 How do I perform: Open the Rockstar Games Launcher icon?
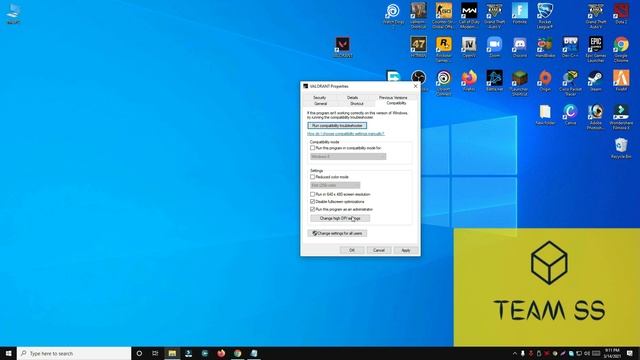444,49
